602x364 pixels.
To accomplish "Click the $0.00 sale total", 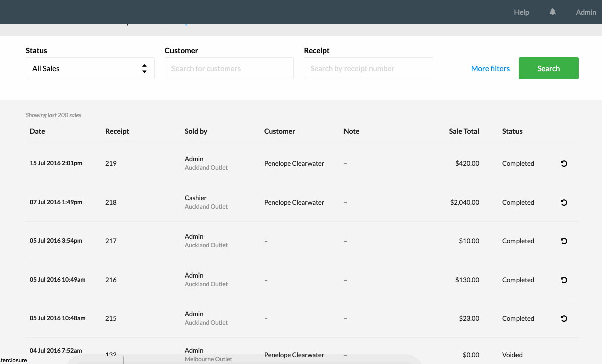I will (x=471, y=355).
